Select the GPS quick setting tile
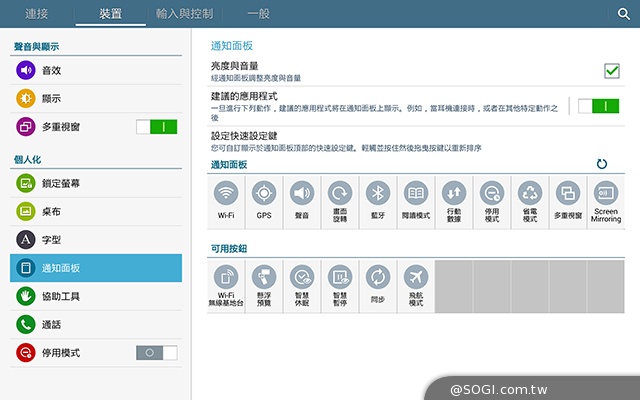 (x=264, y=200)
